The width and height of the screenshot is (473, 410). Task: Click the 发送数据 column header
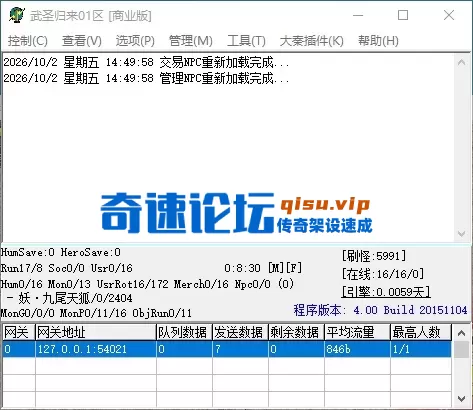point(240,333)
